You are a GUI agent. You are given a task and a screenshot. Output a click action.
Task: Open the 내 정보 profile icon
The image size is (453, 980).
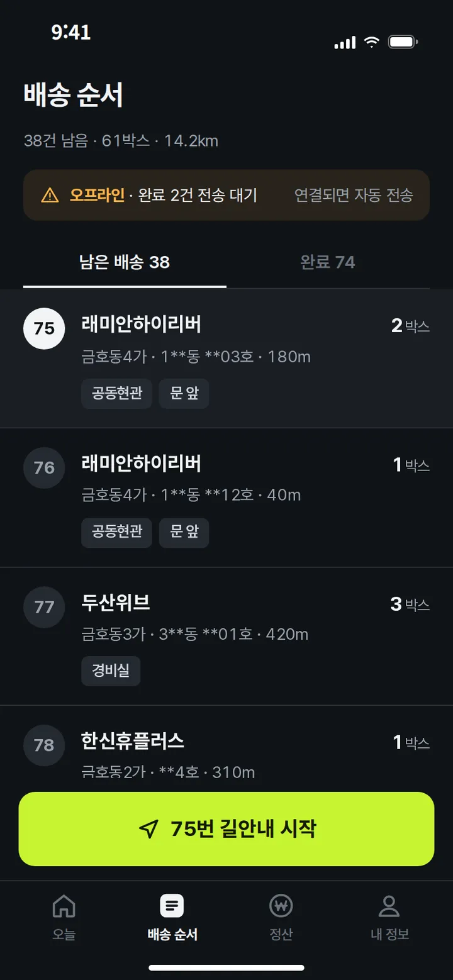point(389,906)
